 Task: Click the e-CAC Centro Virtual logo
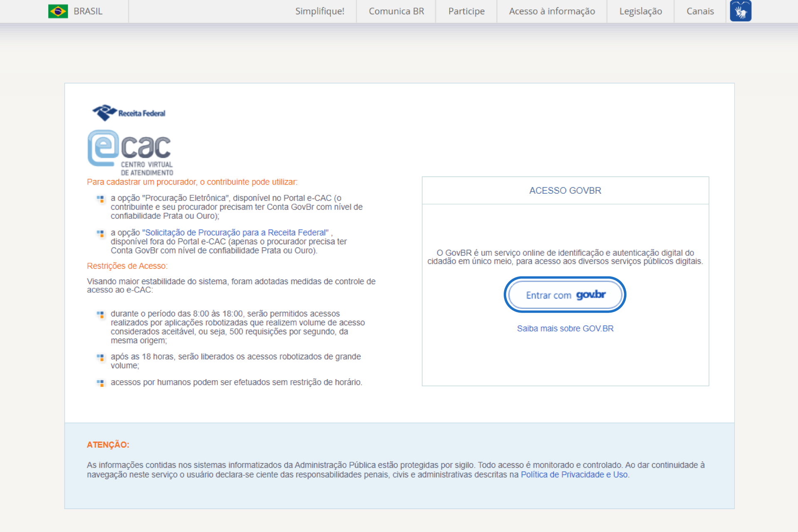(x=130, y=153)
